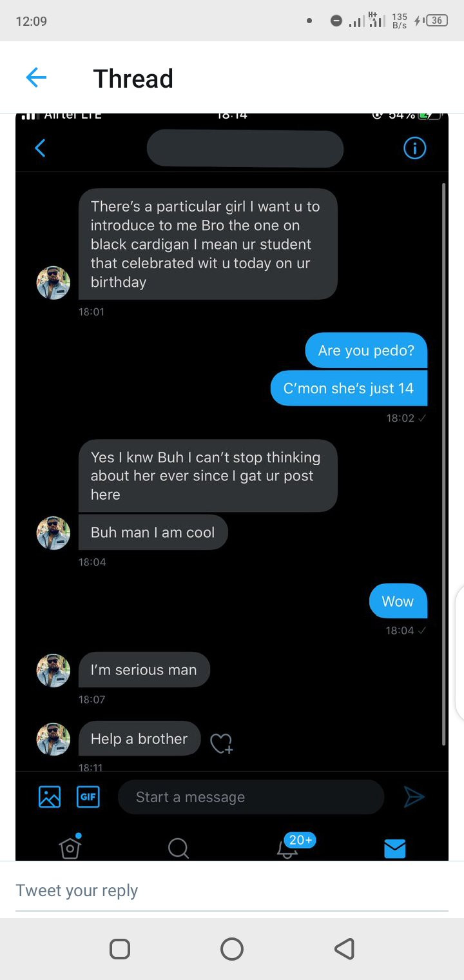Open the Home tab icon
The height and width of the screenshot is (980, 464).
70,847
